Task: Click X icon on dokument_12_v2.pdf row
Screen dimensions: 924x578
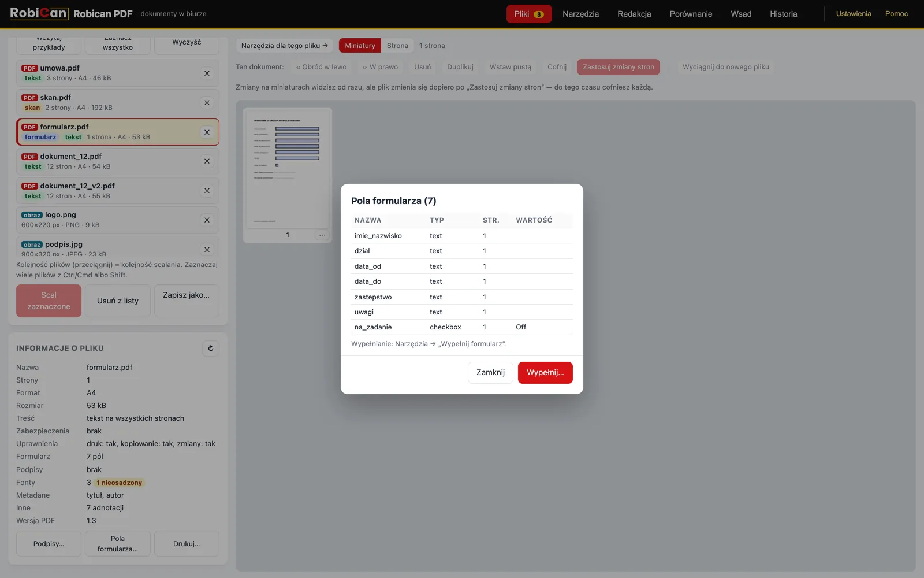Action: [x=207, y=191]
